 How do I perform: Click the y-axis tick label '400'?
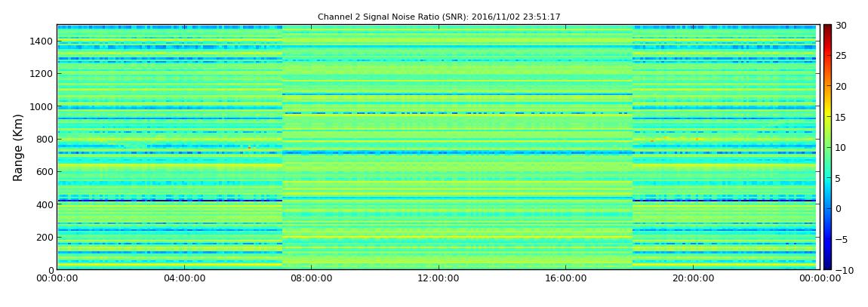click(45, 204)
